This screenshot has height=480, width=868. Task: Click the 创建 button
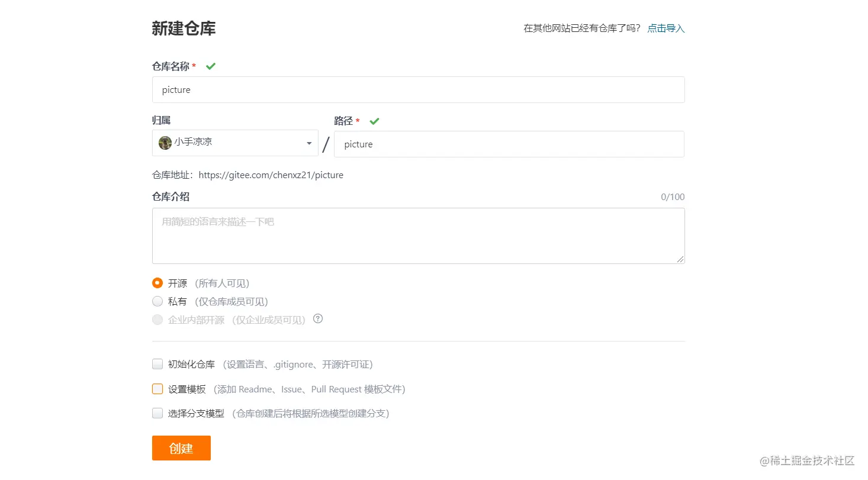(x=181, y=448)
